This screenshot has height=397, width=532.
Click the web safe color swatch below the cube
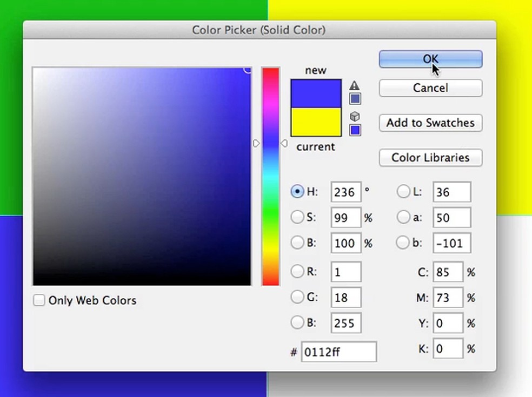tap(355, 130)
